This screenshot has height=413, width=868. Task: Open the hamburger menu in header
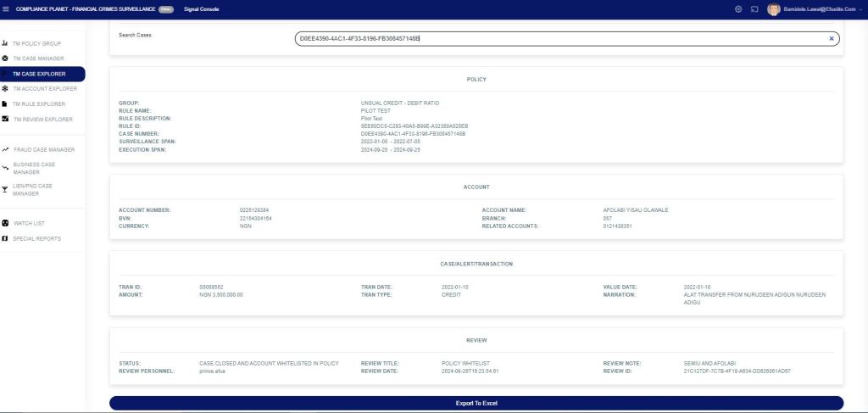pos(7,8)
